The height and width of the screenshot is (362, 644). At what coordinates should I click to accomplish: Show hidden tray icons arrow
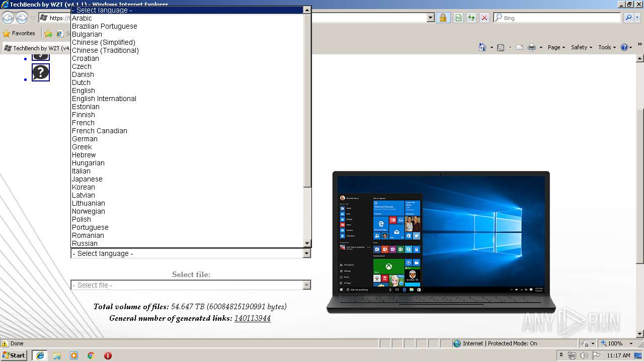coord(561,355)
